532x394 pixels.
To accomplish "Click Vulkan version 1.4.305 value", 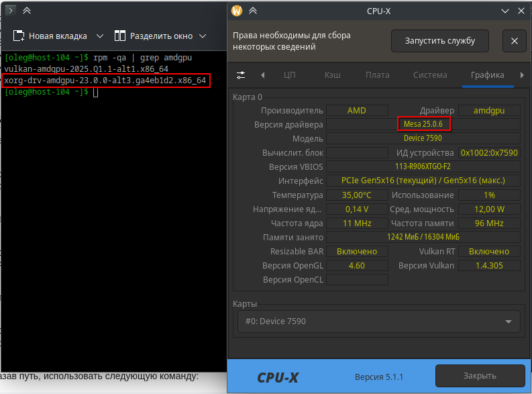I will [489, 265].
